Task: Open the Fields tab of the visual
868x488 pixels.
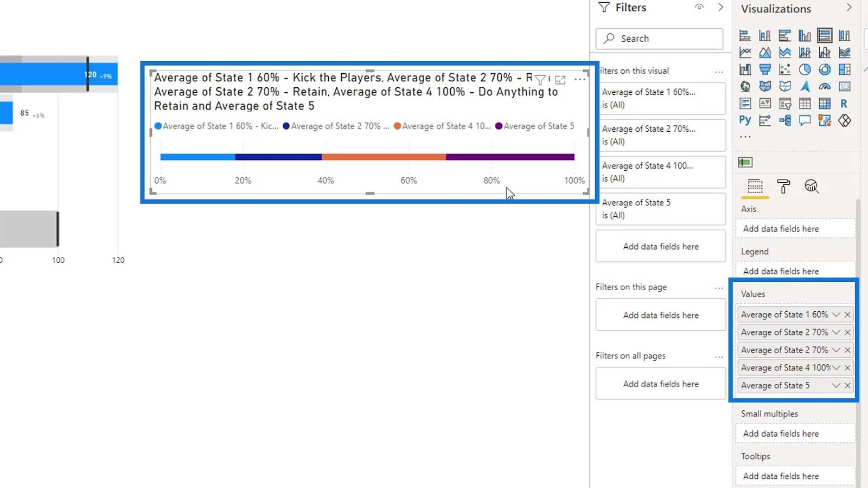Action: coord(755,187)
